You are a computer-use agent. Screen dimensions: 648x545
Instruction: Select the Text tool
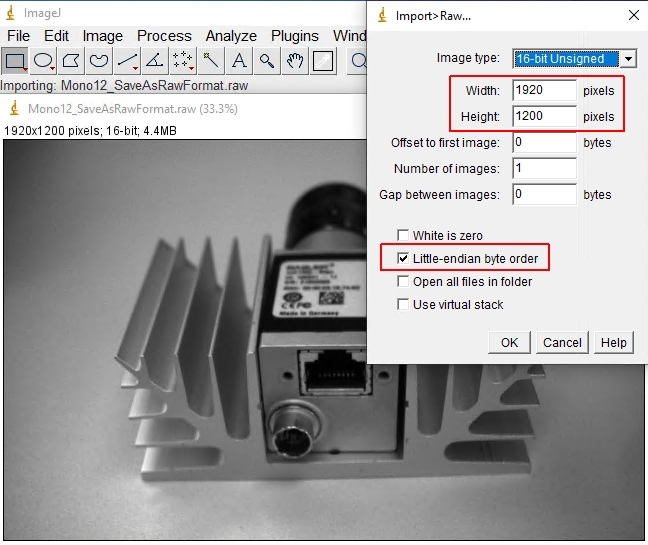[x=239, y=61]
